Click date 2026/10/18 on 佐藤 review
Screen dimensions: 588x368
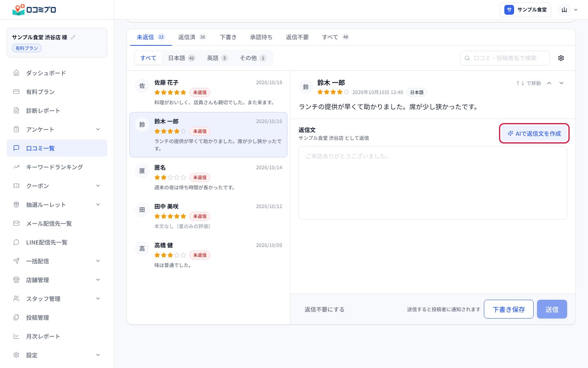pos(269,83)
